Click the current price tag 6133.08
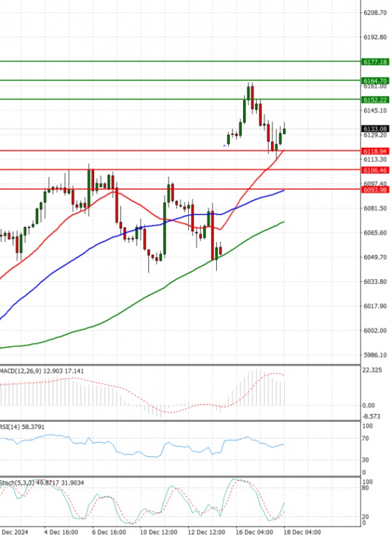Image resolution: width=392 pixels, height=537 pixels. (x=374, y=129)
